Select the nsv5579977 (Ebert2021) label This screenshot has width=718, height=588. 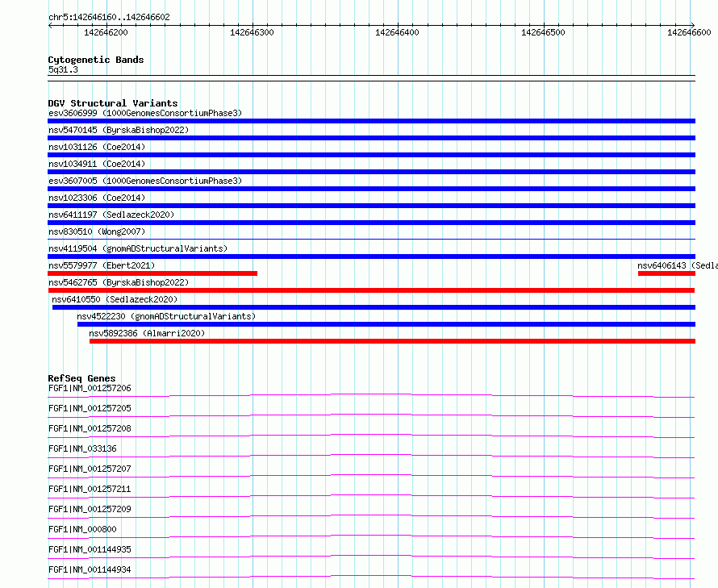coord(102,265)
